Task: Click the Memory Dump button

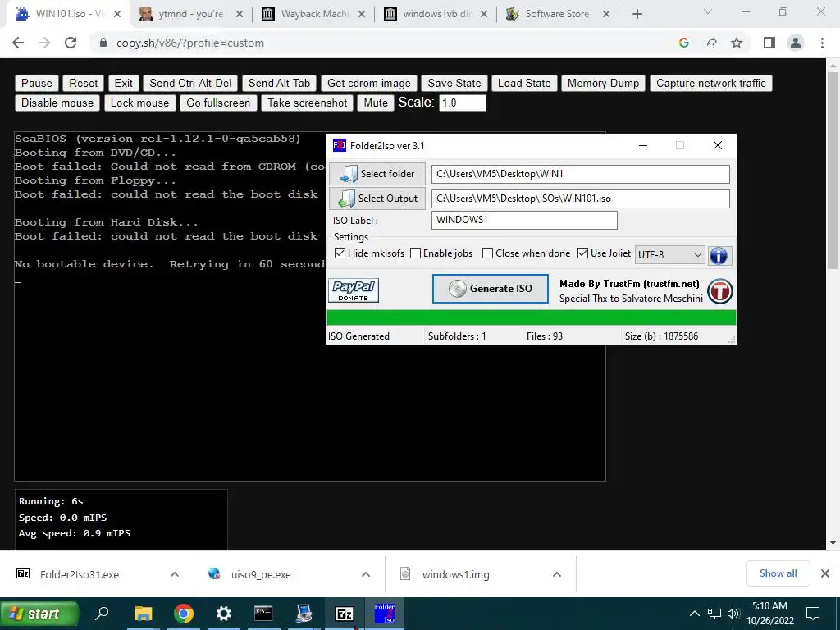Action: click(603, 83)
